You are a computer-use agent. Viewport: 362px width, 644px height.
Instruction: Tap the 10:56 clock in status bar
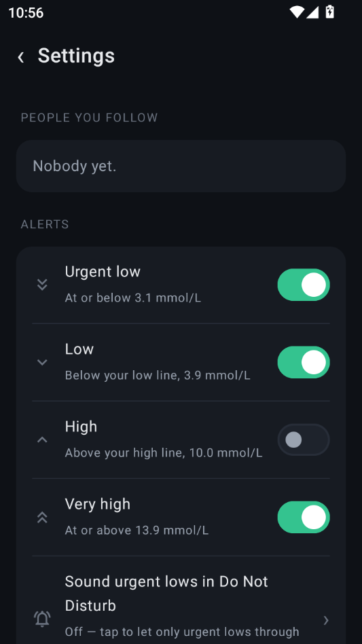tap(26, 13)
